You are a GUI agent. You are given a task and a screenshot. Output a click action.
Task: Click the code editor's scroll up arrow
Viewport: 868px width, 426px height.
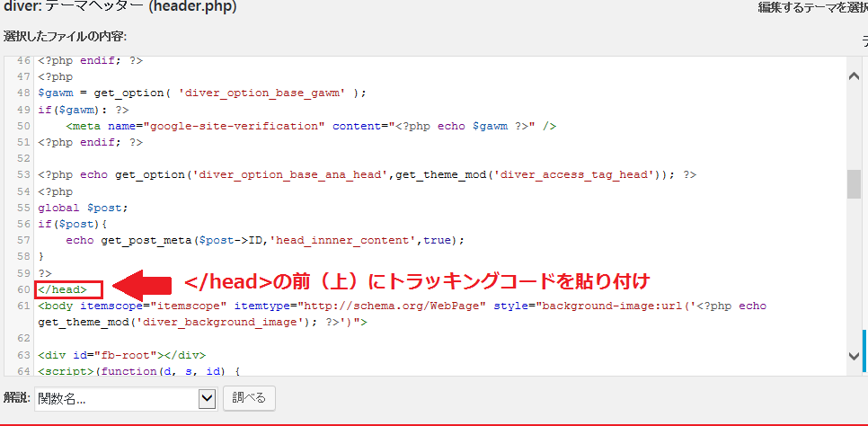[854, 77]
